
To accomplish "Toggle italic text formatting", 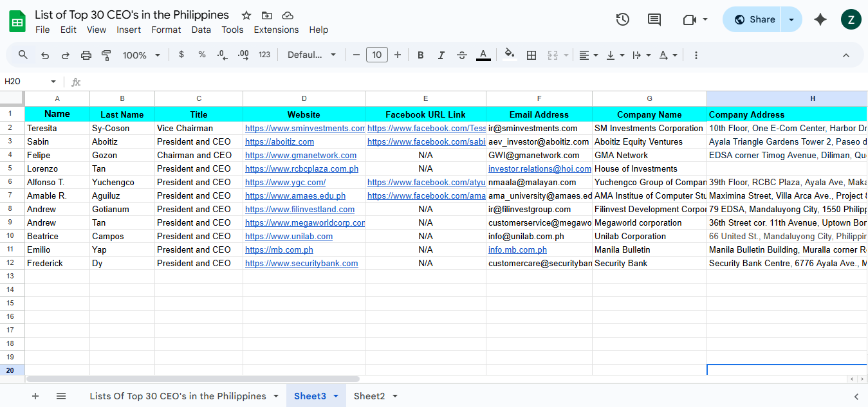I will click(x=441, y=55).
